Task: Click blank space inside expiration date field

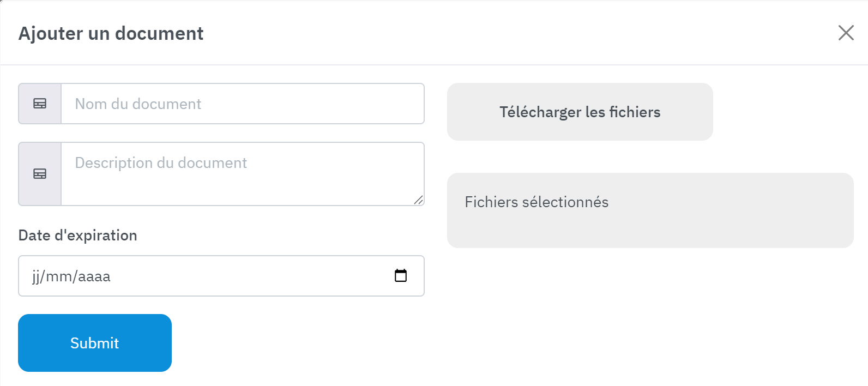Action: [245, 276]
